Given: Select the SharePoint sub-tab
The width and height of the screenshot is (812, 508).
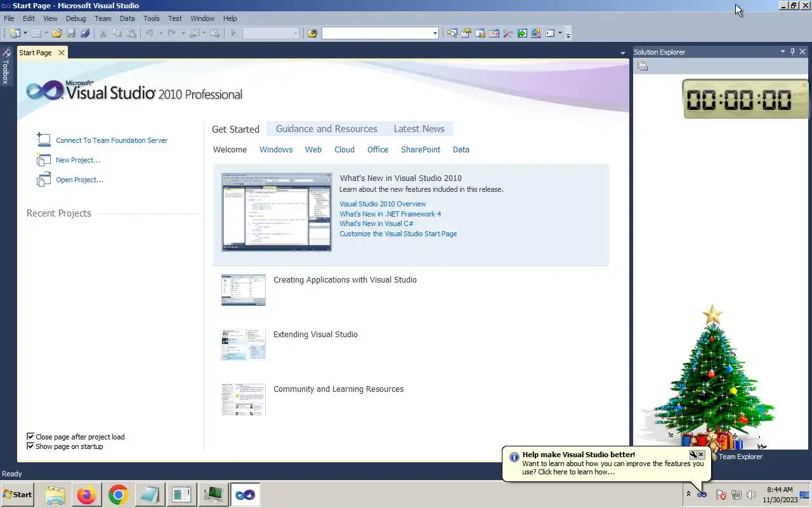Looking at the screenshot, I should point(421,149).
